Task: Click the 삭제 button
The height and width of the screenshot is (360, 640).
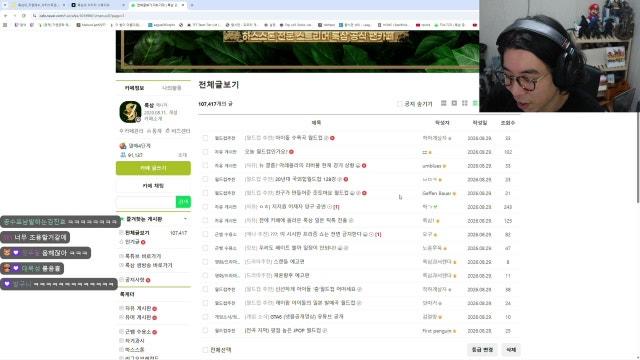Action: click(511, 350)
